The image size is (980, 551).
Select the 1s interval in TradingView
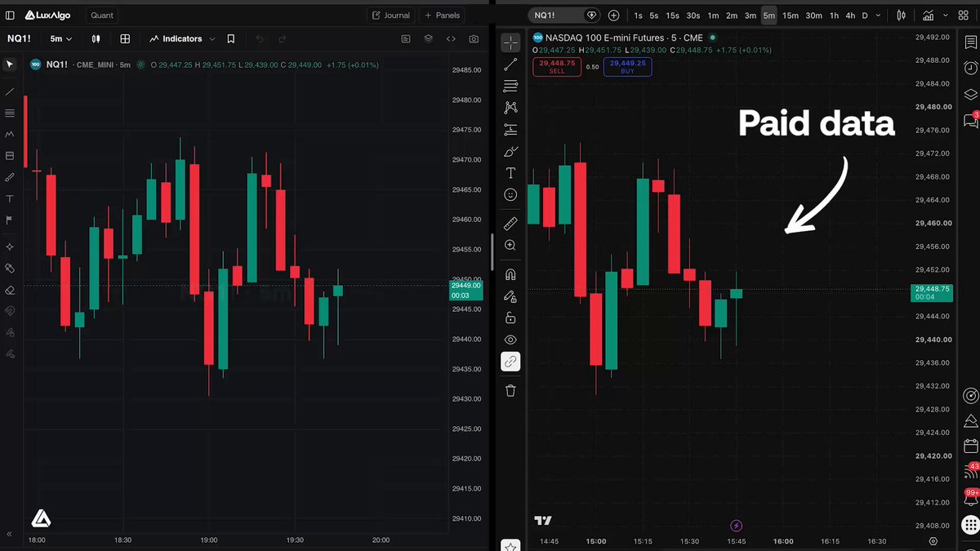pyautogui.click(x=638, y=16)
